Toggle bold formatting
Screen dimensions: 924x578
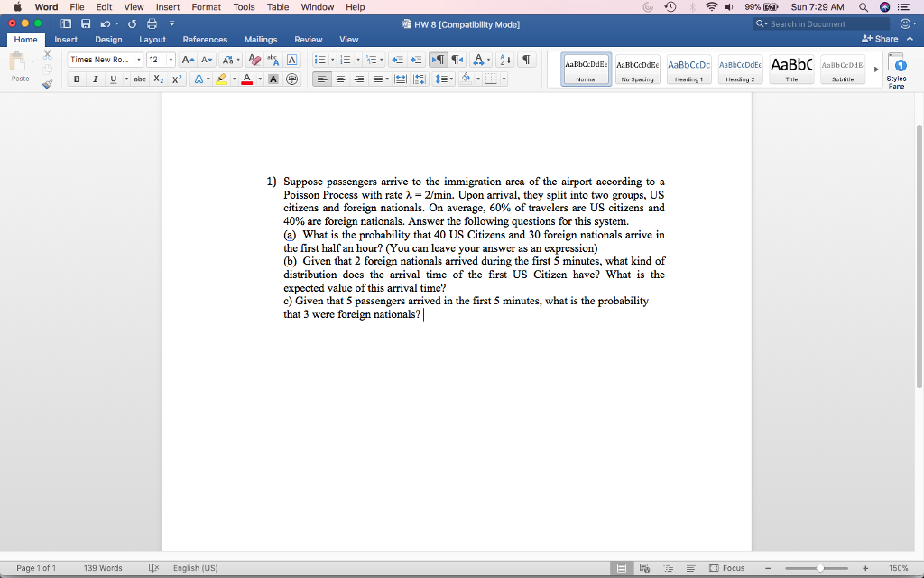[x=76, y=79]
